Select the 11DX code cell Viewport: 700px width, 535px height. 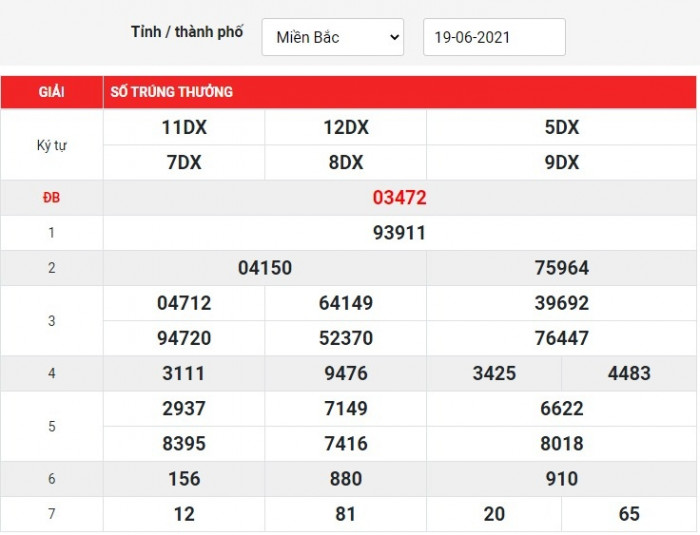184,127
